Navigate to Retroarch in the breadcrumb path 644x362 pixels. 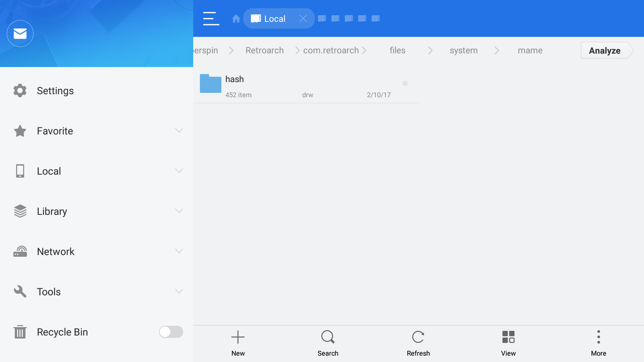pos(265,50)
